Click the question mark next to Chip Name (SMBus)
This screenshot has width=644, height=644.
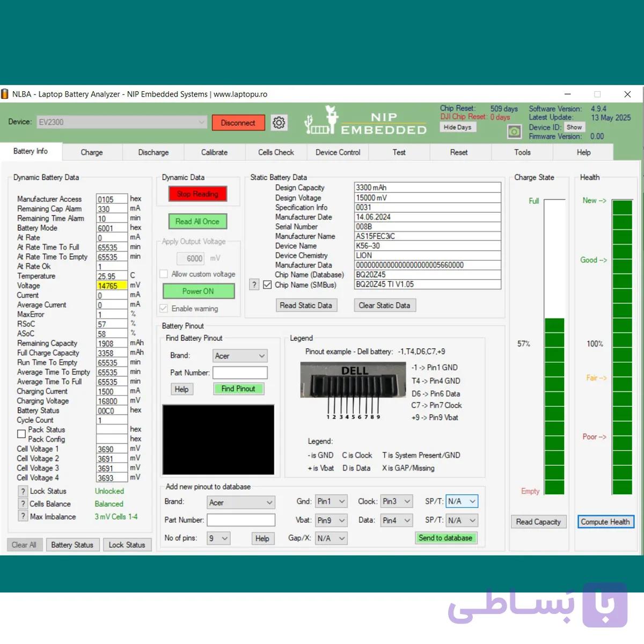click(254, 285)
